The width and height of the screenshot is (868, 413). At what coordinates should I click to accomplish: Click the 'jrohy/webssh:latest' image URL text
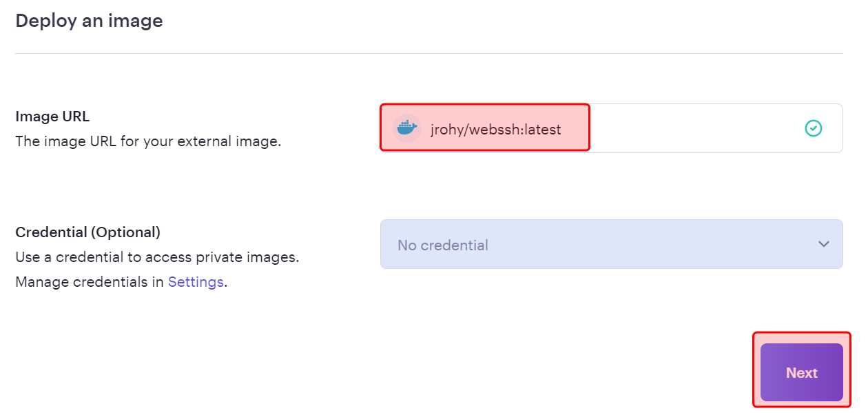[x=495, y=129]
